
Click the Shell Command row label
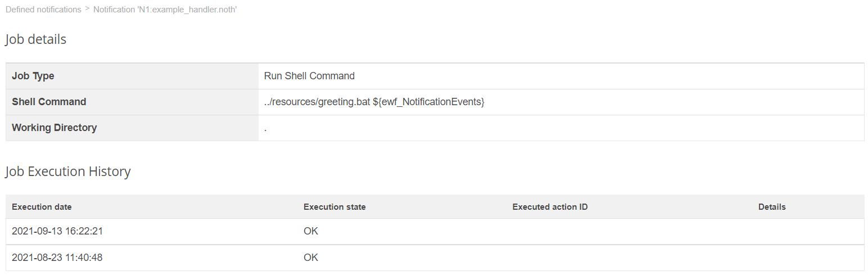[x=49, y=102]
